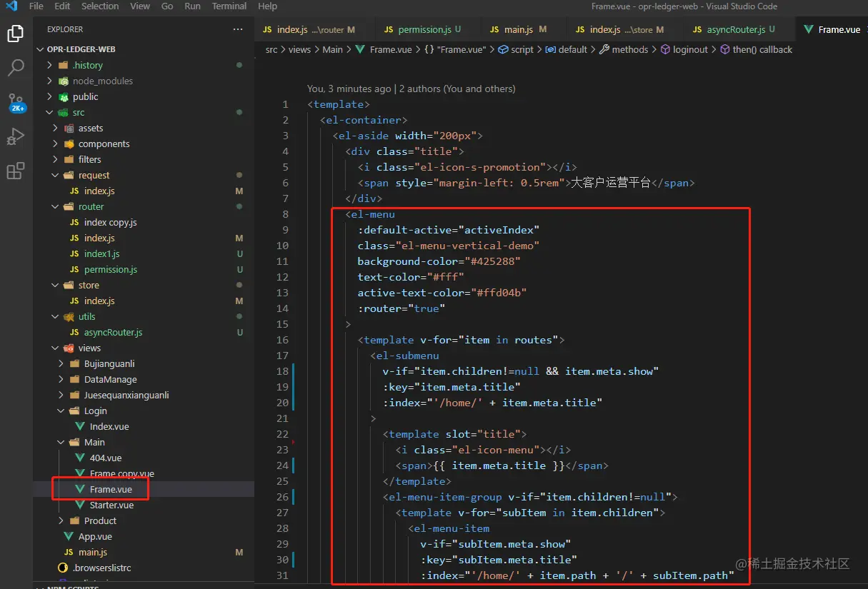The width and height of the screenshot is (868, 589).
Task: Click line number 16 in the gutter
Action: pos(282,340)
